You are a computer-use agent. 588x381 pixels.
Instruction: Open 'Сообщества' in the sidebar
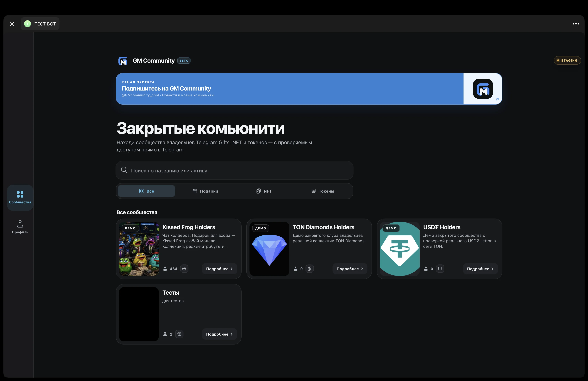20,198
